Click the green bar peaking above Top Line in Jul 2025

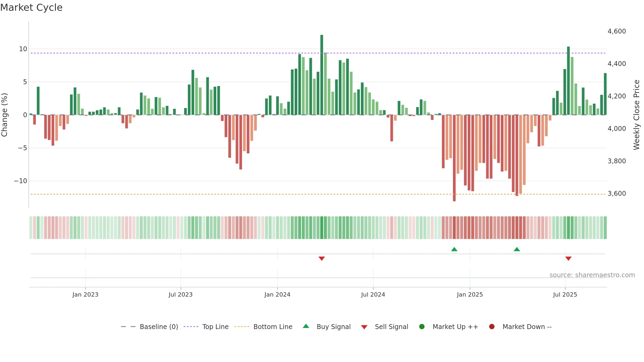click(568, 81)
